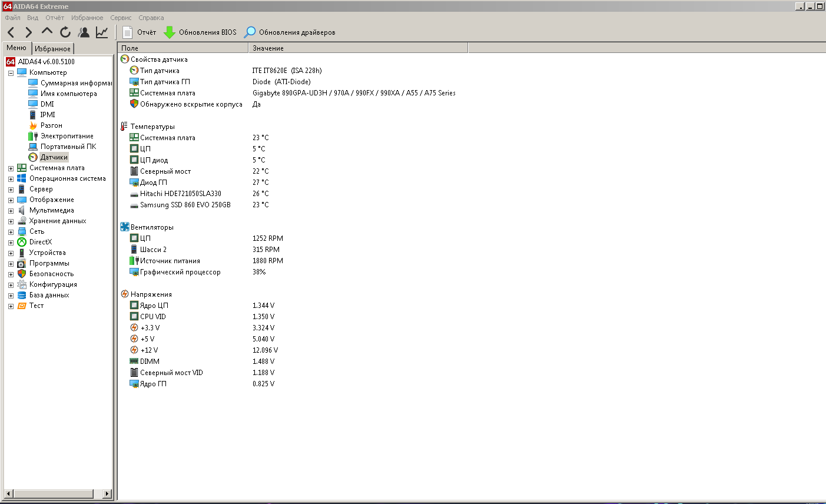
Task: Click Обновления драйверов search button
Action: 290,32
